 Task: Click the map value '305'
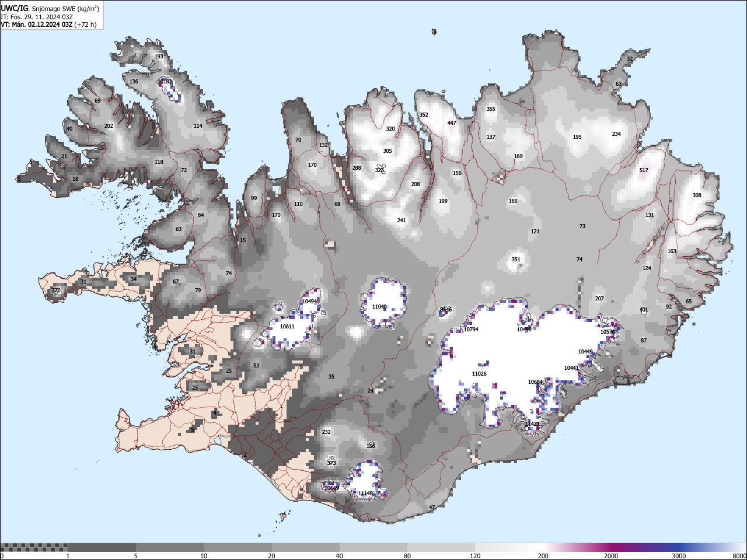click(x=388, y=151)
